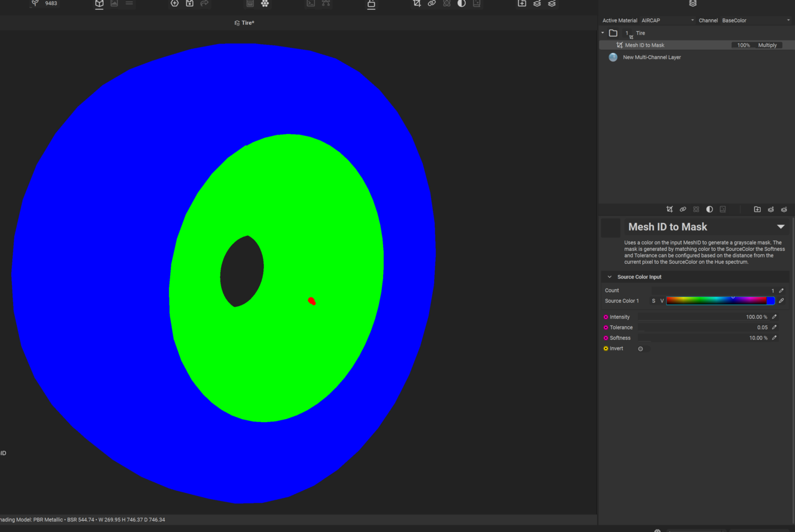Click the layers stack icon above Active Material

click(x=693, y=4)
